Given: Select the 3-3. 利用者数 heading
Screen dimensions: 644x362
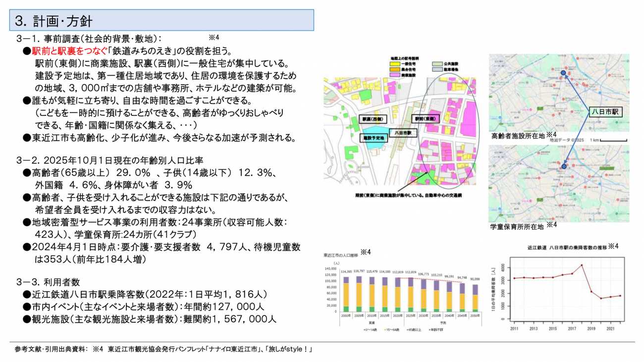Looking at the screenshot, I should (48, 282).
